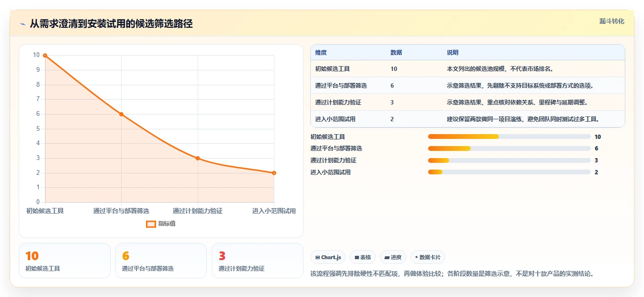
Task: Click progress bar for 初始候选工具
Action: pyautogui.click(x=509, y=137)
